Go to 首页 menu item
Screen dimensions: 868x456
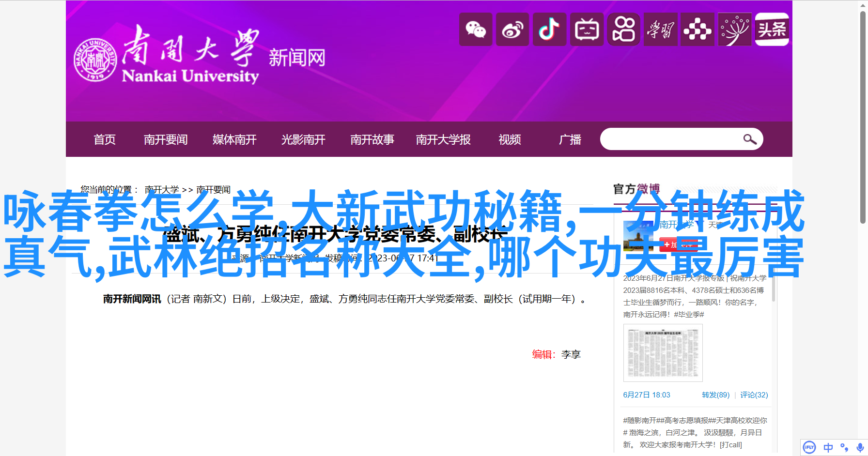(105, 139)
